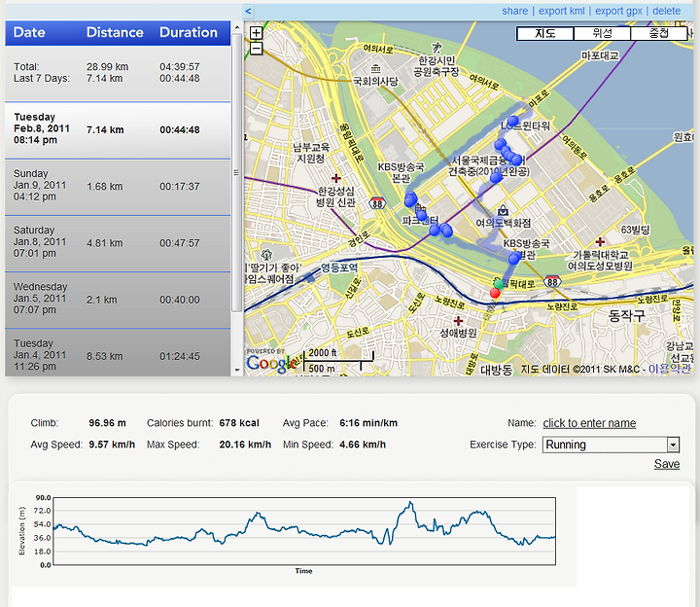Switch map to 지도 view
The width and height of the screenshot is (700, 607).
tap(544, 33)
